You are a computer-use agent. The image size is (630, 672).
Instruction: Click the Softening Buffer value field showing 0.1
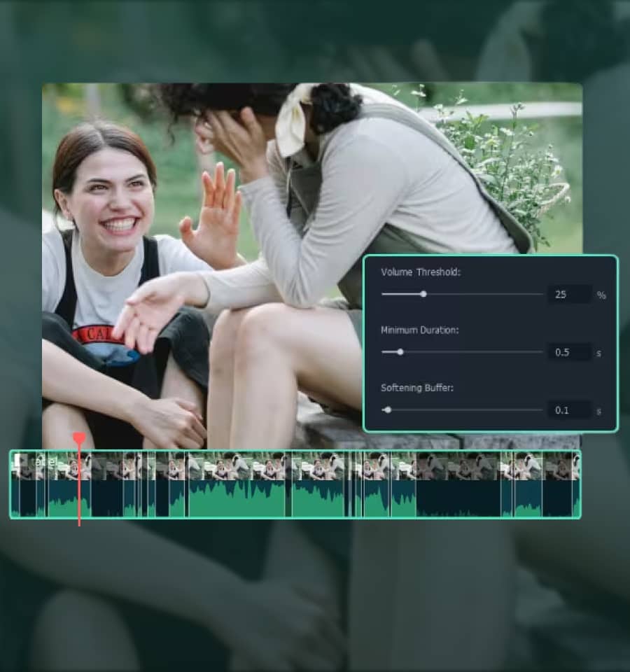point(570,410)
